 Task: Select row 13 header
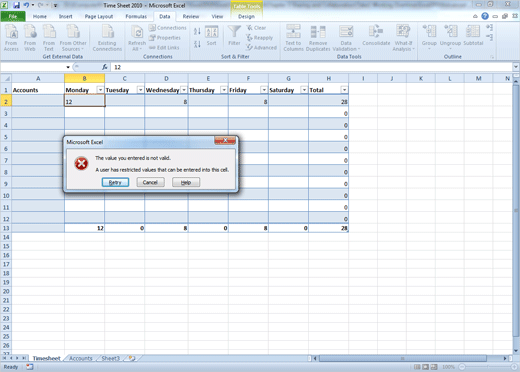pos(6,228)
